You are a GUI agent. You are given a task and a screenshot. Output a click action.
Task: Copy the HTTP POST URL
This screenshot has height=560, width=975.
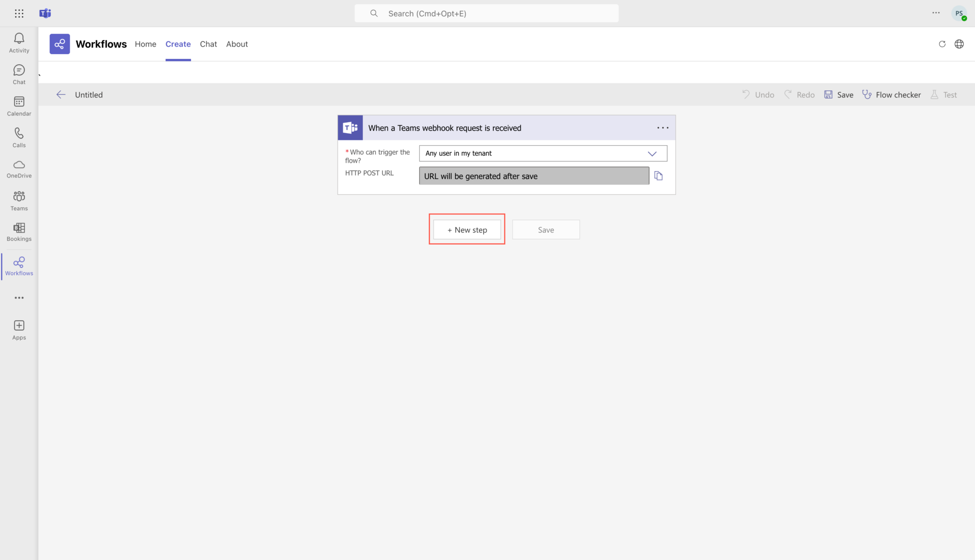coord(659,176)
